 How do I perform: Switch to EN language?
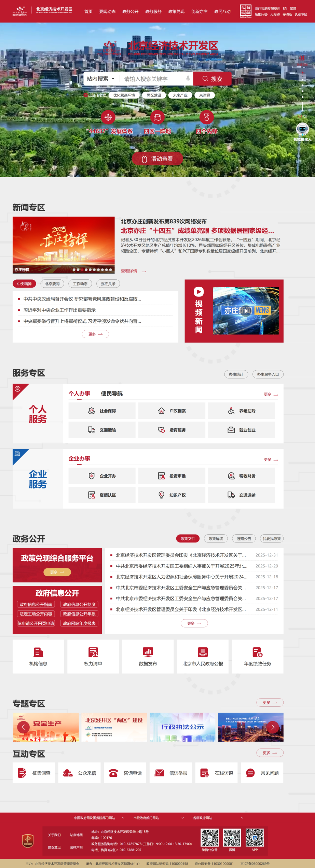pyautogui.click(x=285, y=9)
